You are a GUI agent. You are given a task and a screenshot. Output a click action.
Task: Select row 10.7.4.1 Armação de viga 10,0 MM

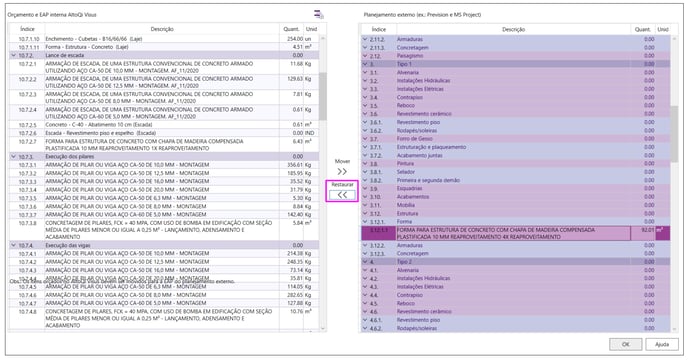[x=164, y=253]
